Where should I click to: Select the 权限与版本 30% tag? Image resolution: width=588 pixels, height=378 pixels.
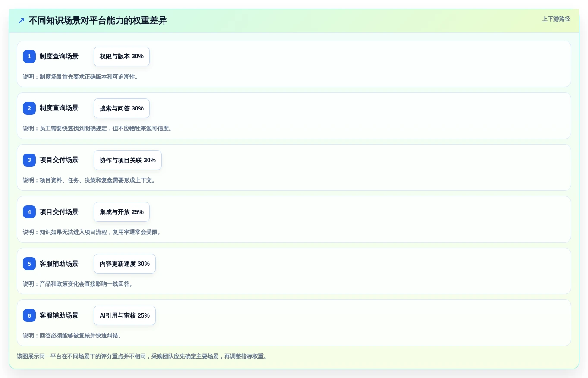tap(122, 57)
